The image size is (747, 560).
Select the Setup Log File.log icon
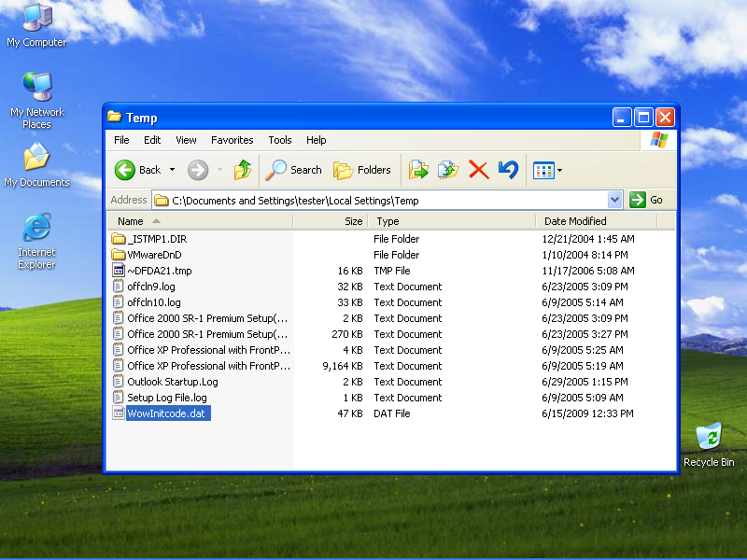pyautogui.click(x=119, y=398)
